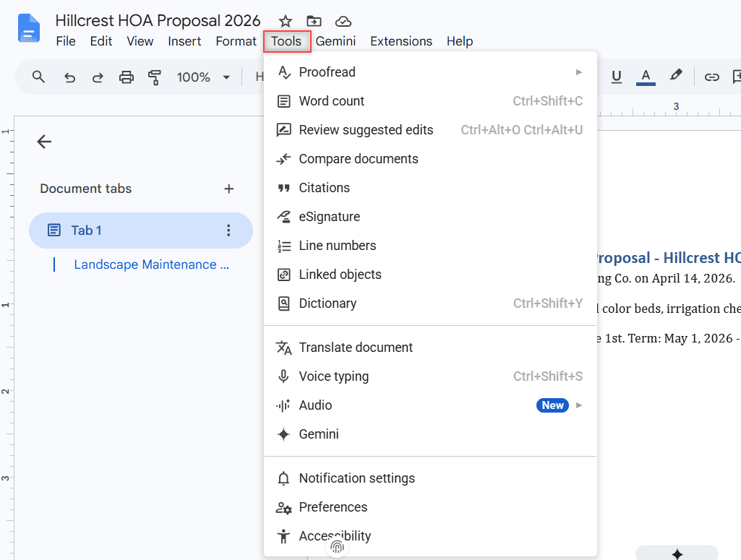Click the document title Hillcrest HOA Proposal 2026
741x560 pixels.
158,21
